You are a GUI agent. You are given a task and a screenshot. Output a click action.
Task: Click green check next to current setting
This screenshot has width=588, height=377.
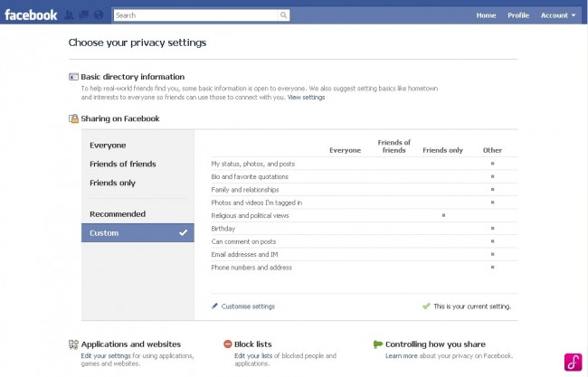[426, 306]
